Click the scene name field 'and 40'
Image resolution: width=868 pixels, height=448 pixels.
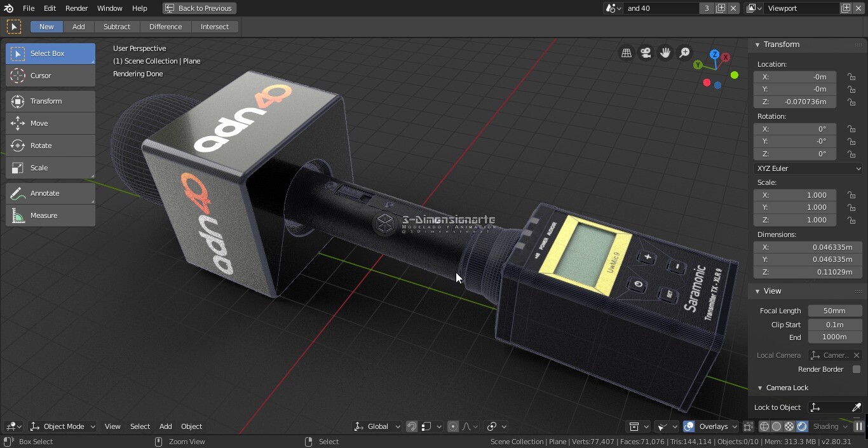pyautogui.click(x=661, y=8)
